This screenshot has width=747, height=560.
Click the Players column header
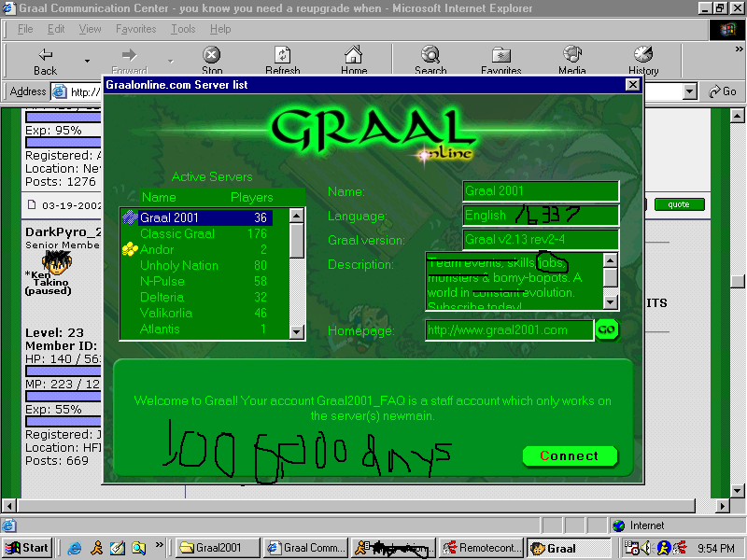251,197
